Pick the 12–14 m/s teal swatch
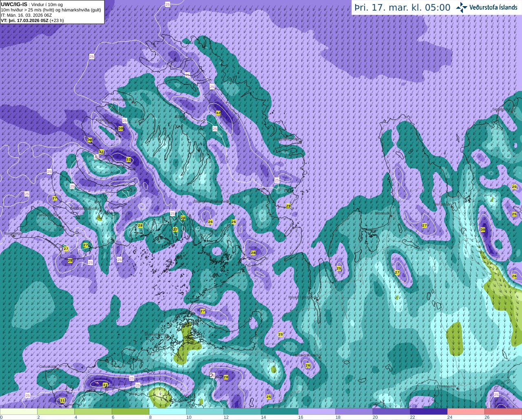Screen dimensions: 522x420 point(242,411)
